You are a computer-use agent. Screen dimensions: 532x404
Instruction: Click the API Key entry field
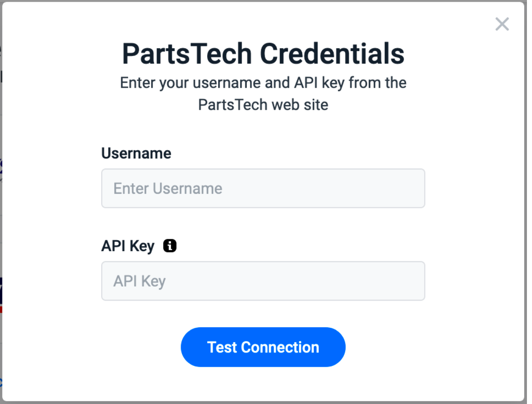click(x=263, y=281)
